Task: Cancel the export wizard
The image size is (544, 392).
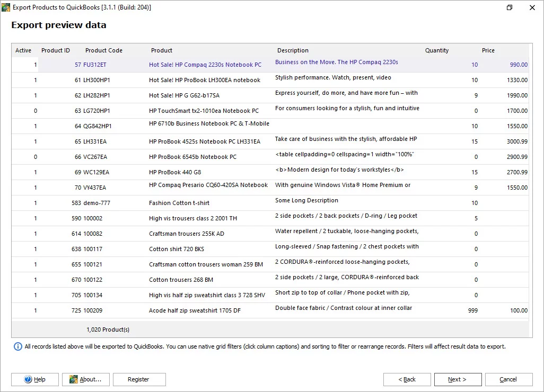Action: [x=508, y=379]
